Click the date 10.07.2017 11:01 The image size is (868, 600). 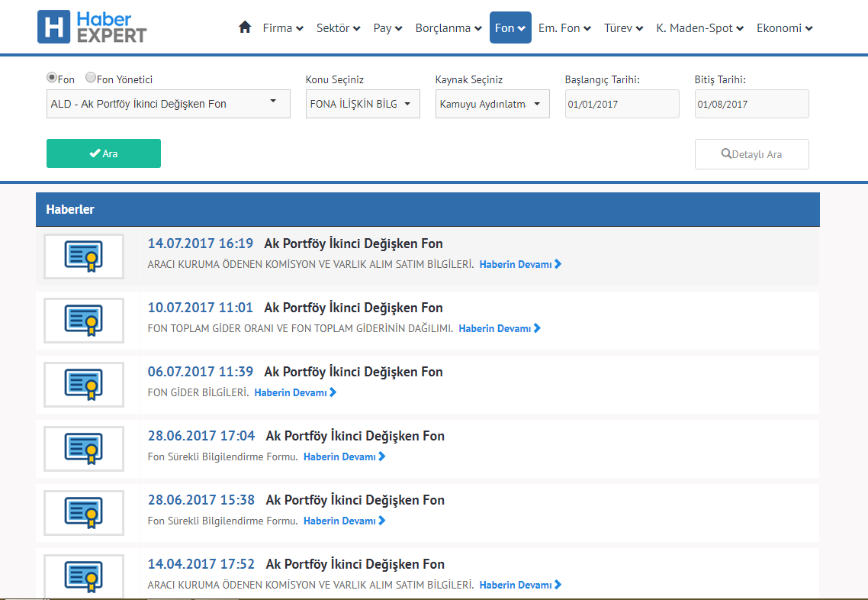pos(201,308)
